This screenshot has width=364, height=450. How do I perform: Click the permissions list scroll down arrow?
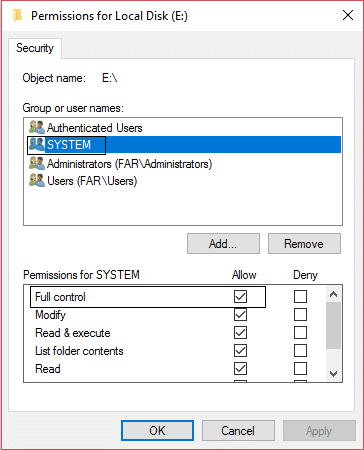click(333, 374)
